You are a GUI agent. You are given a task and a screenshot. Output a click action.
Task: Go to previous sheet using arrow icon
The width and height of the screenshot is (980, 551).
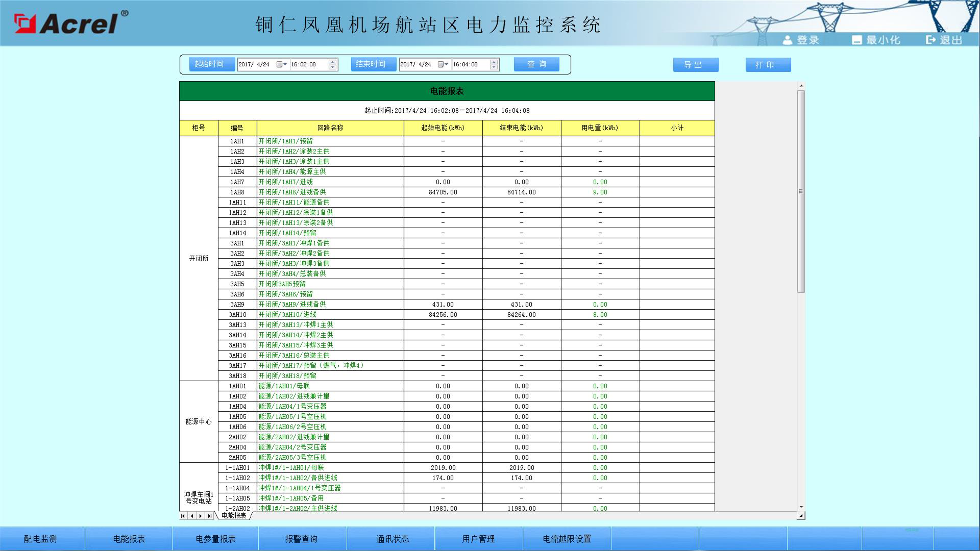pos(192,516)
